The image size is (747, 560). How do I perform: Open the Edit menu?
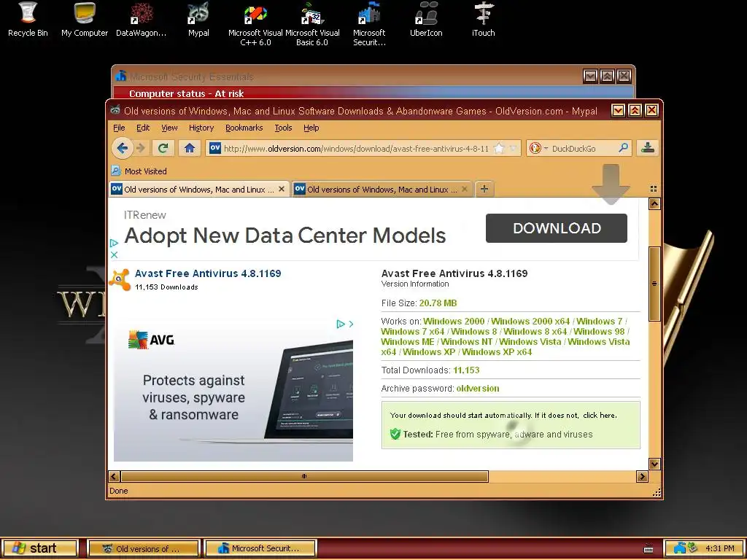pyautogui.click(x=143, y=128)
